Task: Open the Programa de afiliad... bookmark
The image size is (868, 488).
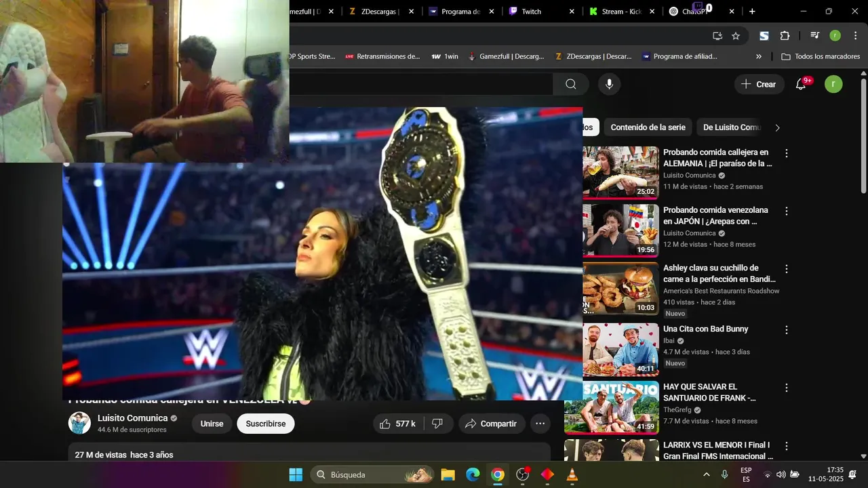Action: 679,56
